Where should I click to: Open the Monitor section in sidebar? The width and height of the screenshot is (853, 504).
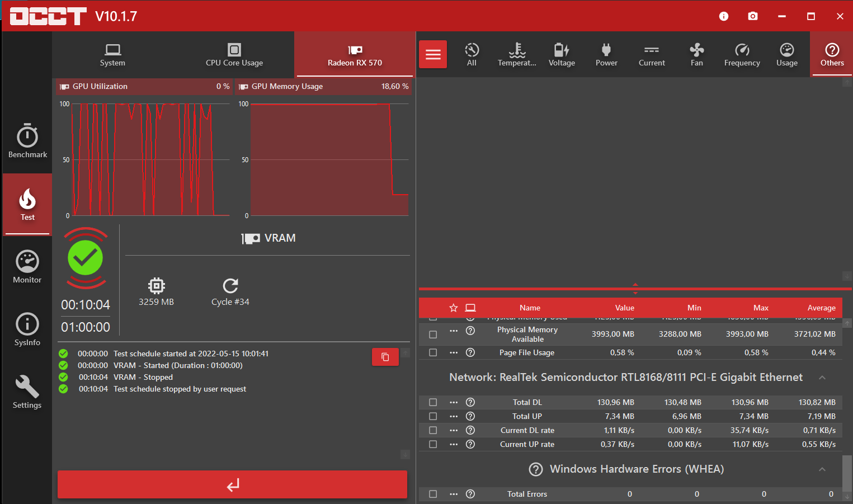point(27,267)
